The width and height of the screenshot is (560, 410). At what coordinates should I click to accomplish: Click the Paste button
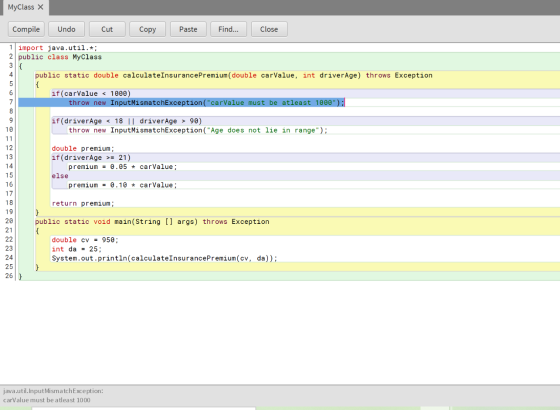[188, 29]
